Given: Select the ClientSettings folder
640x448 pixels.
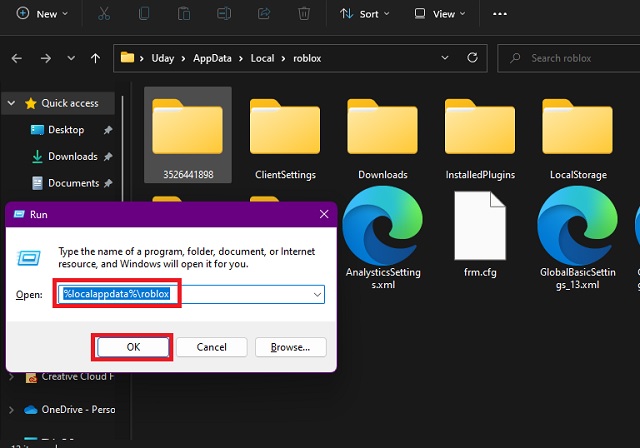Looking at the screenshot, I should click(285, 135).
